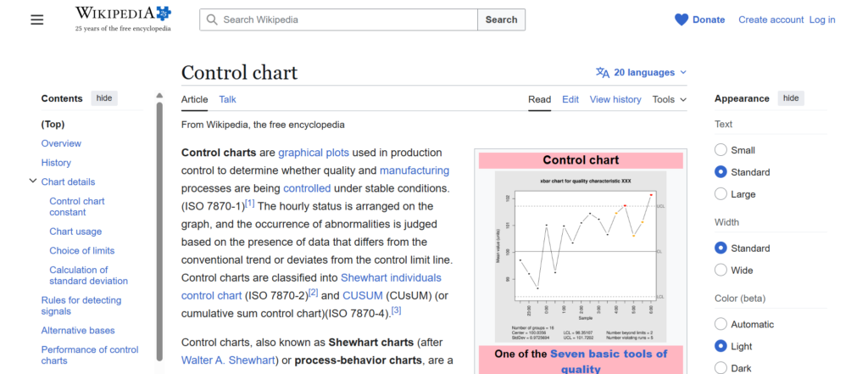Open the hamburger main menu
This screenshot has height=374, width=868.
coord(36,20)
